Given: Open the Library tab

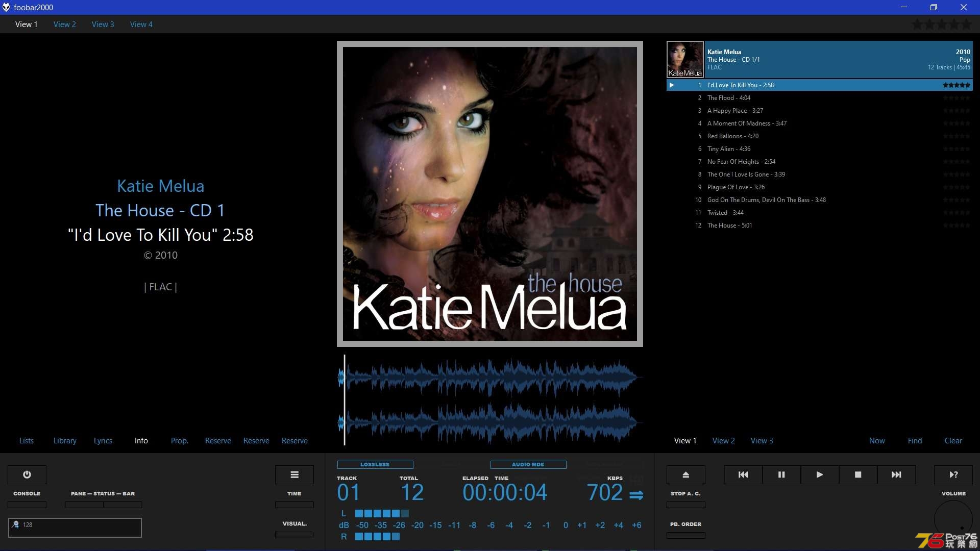Looking at the screenshot, I should click(65, 440).
